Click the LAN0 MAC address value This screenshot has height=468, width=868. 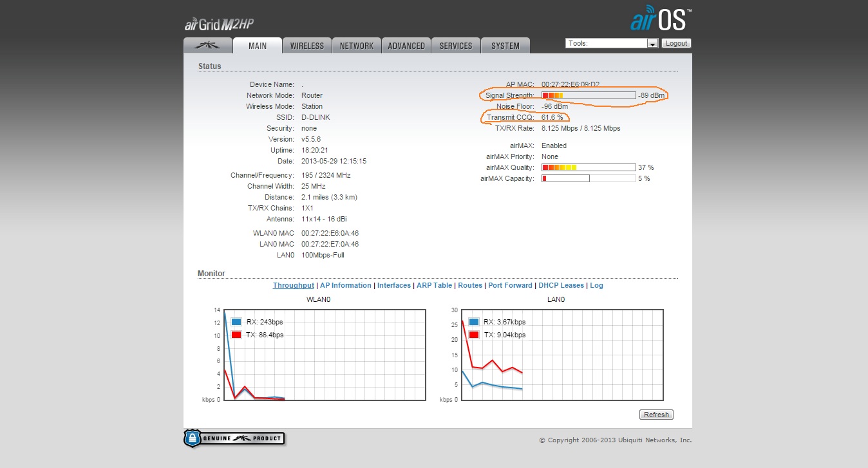(330, 244)
